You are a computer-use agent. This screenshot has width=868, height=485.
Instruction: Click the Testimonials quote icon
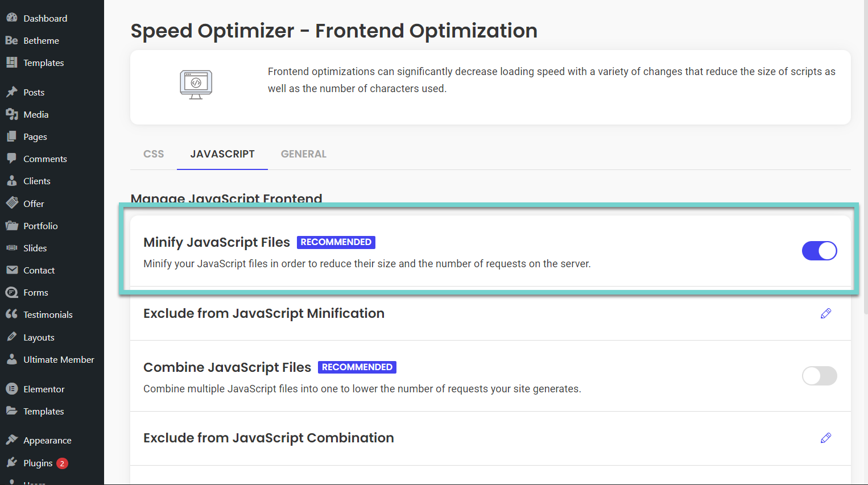(x=11, y=314)
